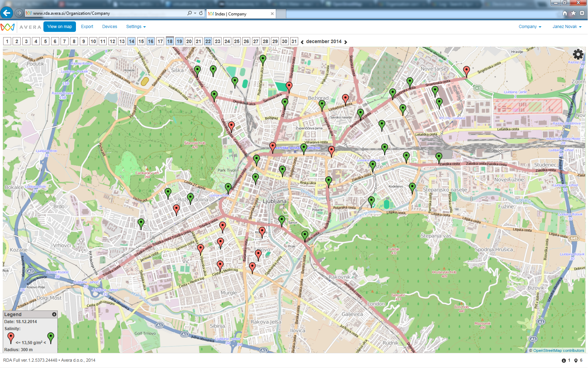
Task: Go to previous month with left chevron
Action: (x=302, y=42)
